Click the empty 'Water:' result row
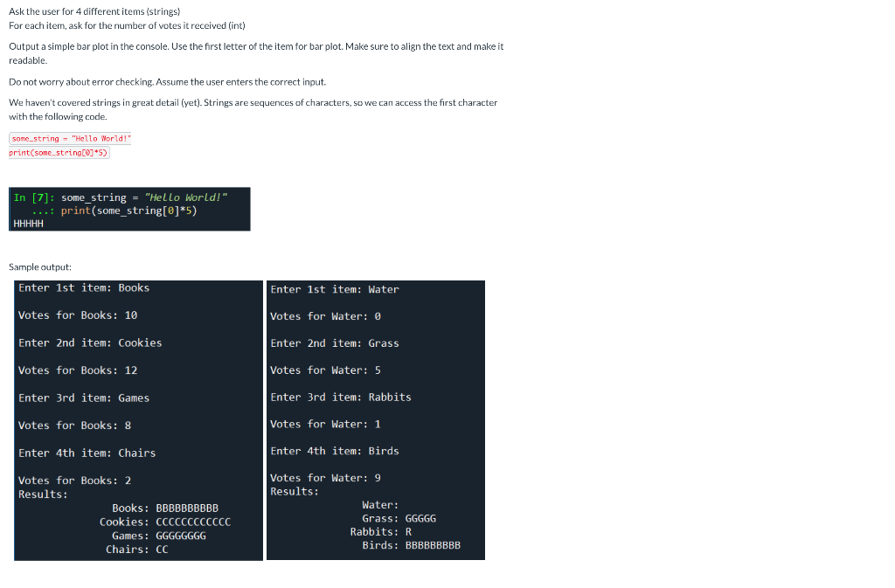Screen dimensions: 895x588 coord(380,505)
